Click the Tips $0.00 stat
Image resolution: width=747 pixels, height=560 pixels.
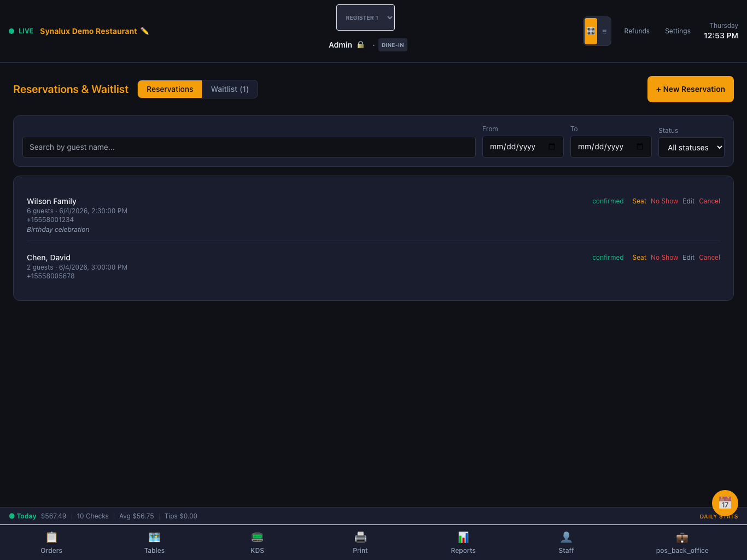coord(181,516)
